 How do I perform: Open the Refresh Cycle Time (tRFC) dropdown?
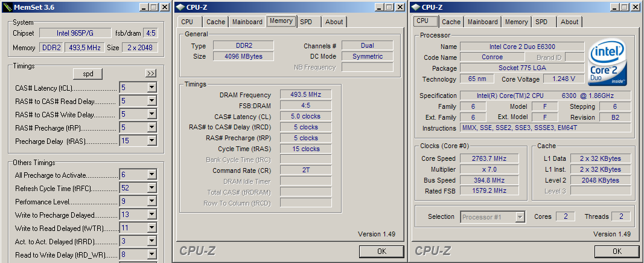(x=152, y=188)
